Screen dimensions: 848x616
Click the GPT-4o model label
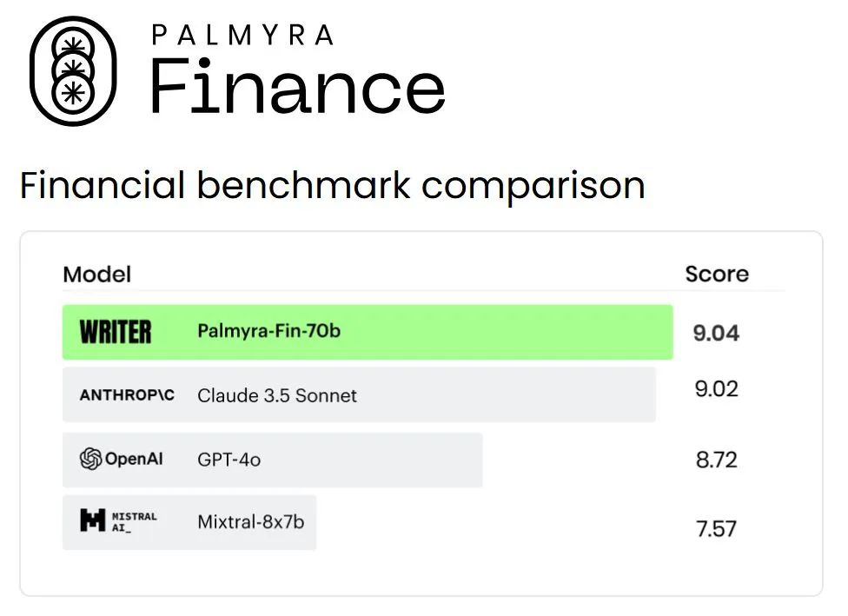[229, 460]
